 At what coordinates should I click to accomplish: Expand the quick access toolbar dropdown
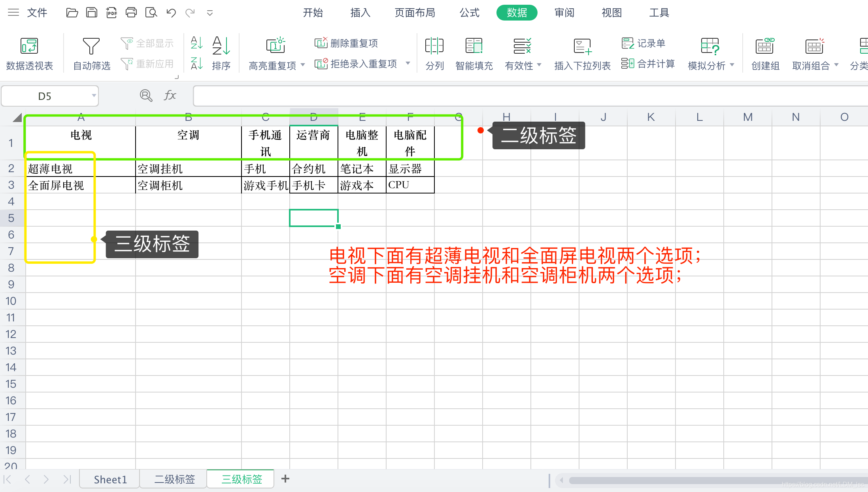point(210,13)
